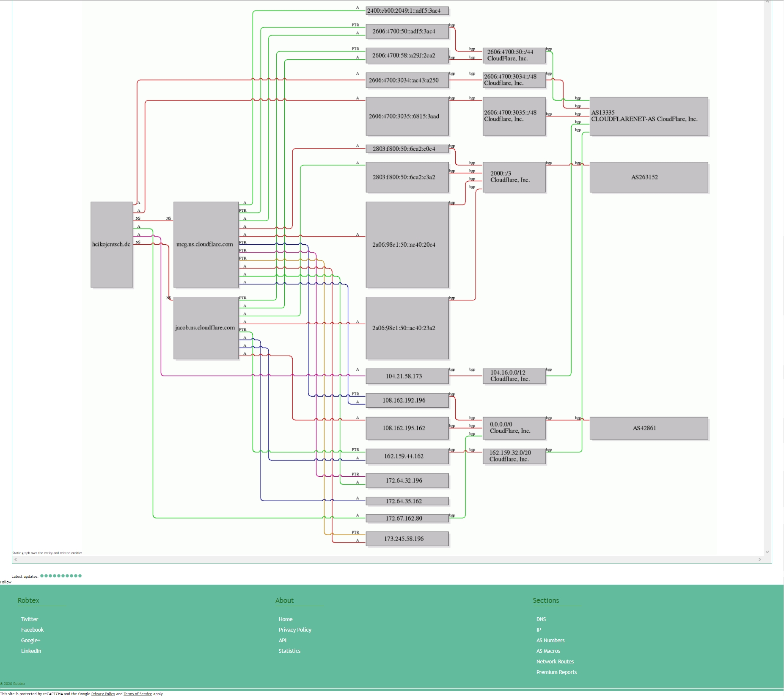Select the jacob.ns.cloudflare.com node
The width and height of the screenshot is (784, 696).
pos(206,328)
